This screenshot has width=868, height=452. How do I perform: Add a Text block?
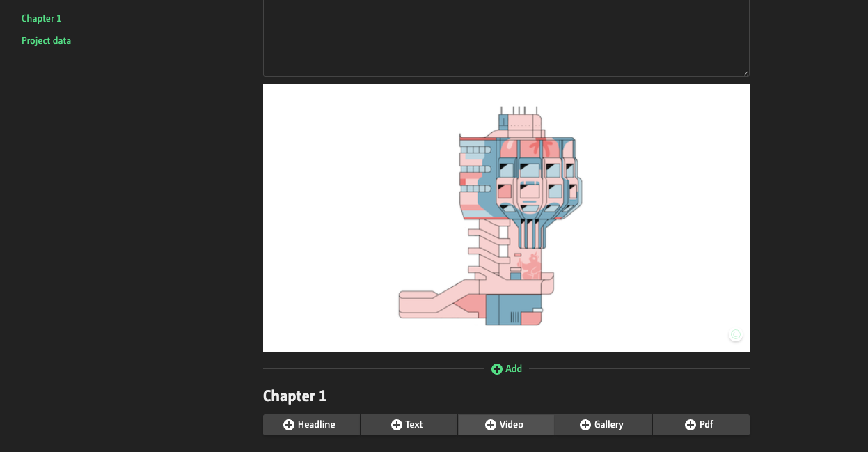click(x=409, y=424)
